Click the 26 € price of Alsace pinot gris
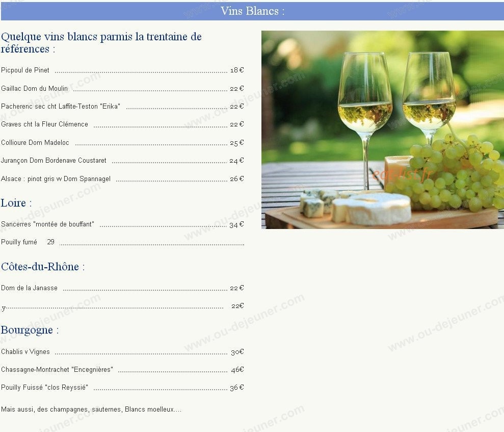 237,179
